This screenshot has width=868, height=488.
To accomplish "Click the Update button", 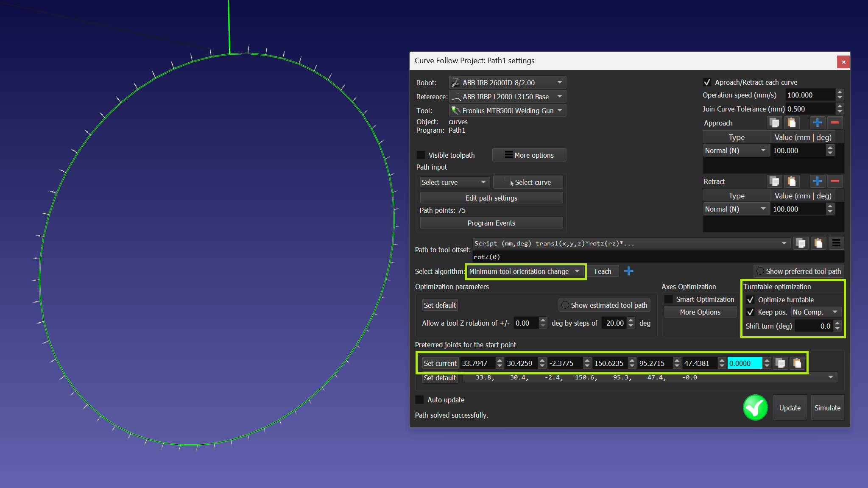I will [x=790, y=408].
